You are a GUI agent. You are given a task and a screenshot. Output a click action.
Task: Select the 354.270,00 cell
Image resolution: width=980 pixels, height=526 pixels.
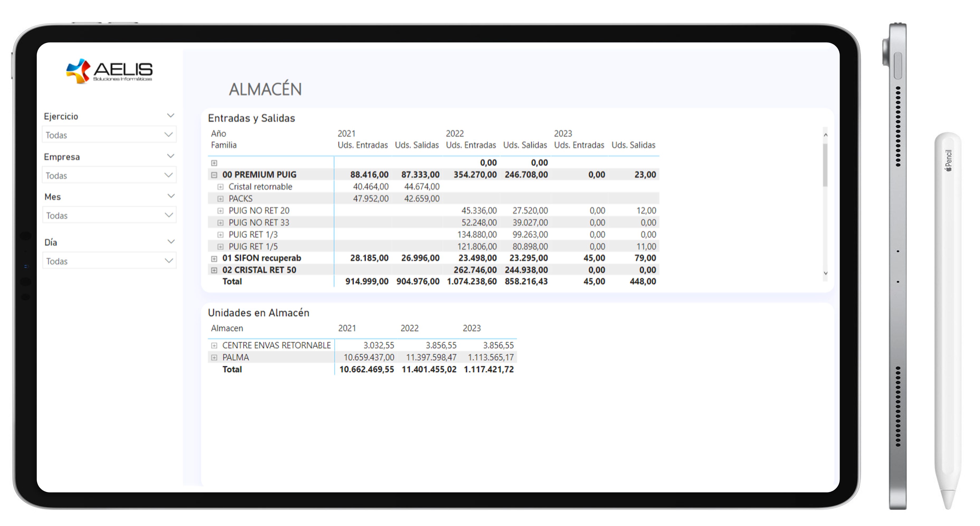tap(475, 175)
